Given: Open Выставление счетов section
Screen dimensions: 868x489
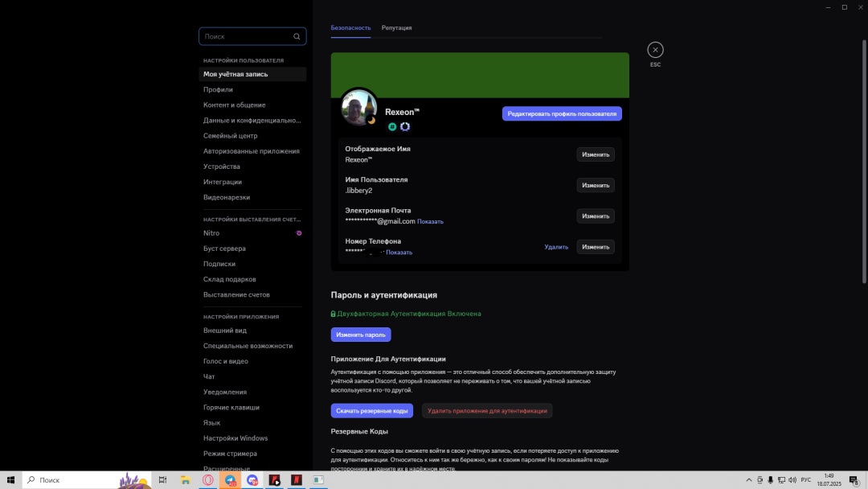Looking at the screenshot, I should click(252, 294).
